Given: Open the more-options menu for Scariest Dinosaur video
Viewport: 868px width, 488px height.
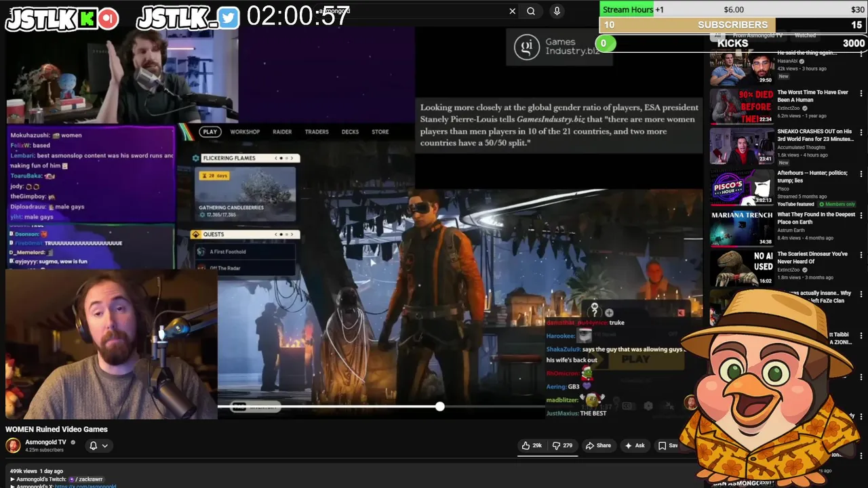Looking at the screenshot, I should 861,256.
